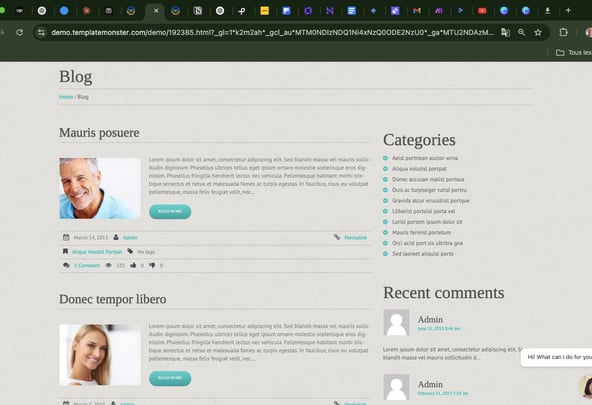The width and height of the screenshot is (592, 405).
Task: Close the current tab using its X
Action: pos(156,11)
